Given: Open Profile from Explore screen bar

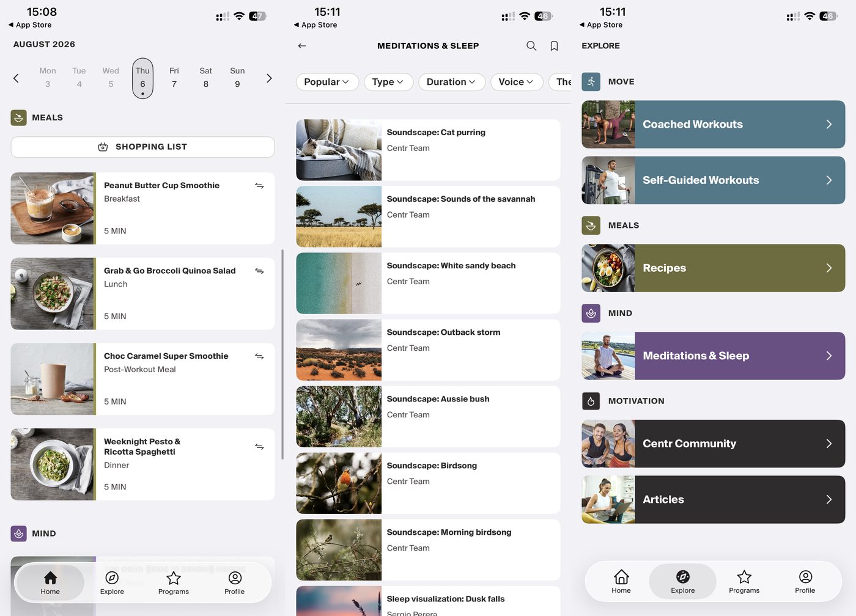Looking at the screenshot, I should (805, 582).
